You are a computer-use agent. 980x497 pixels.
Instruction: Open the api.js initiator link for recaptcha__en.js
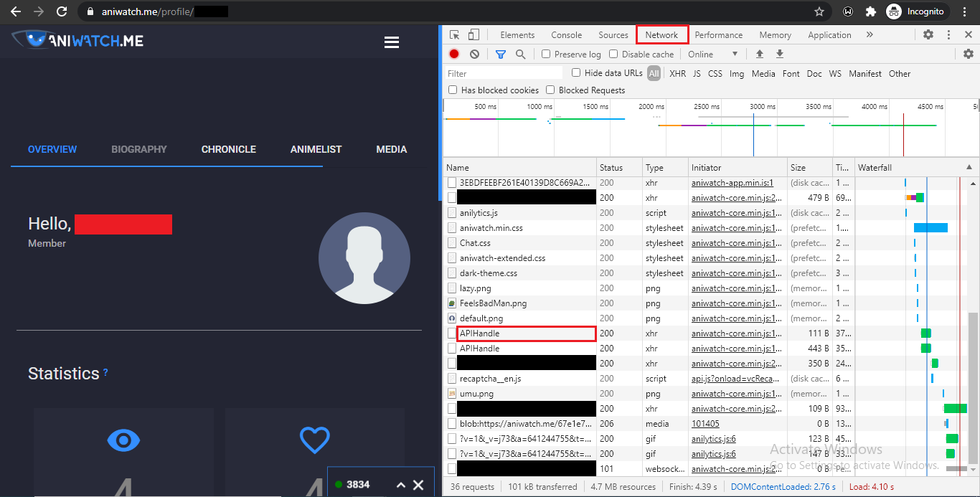point(736,378)
